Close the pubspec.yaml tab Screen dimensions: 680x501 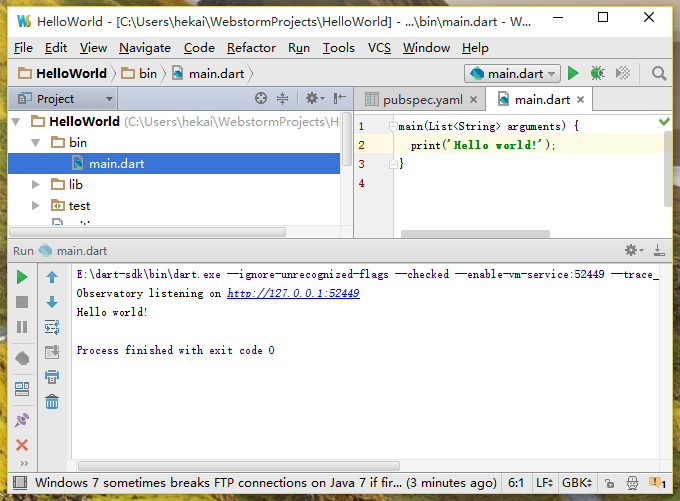coord(474,100)
